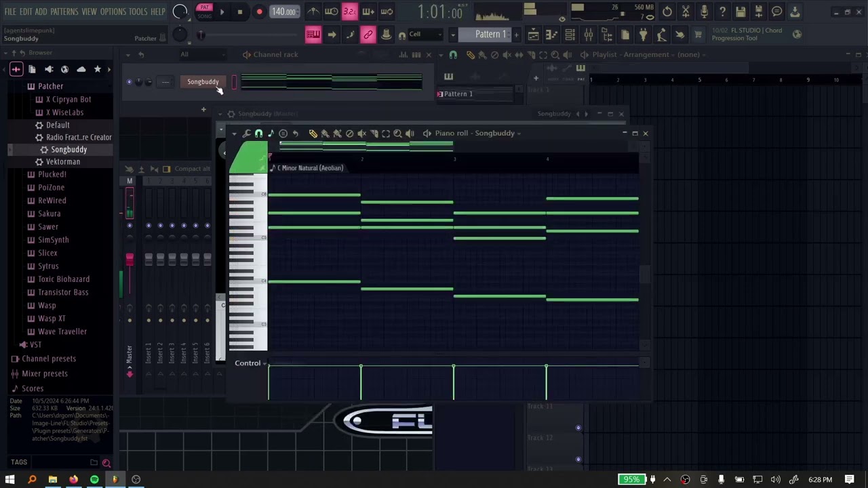
Task: Select the paint brush tool in Playlist toolbar
Action: [x=482, y=55]
